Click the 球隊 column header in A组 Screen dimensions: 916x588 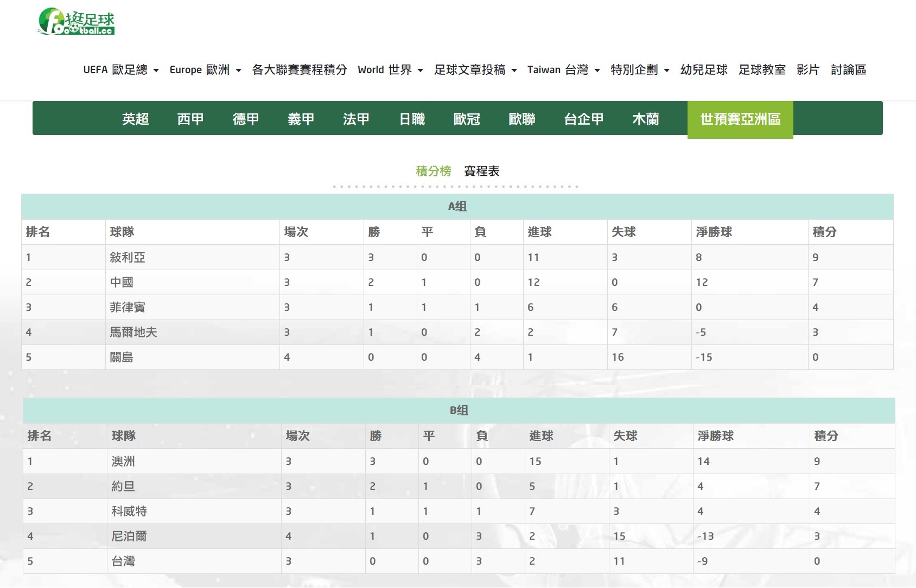(122, 232)
